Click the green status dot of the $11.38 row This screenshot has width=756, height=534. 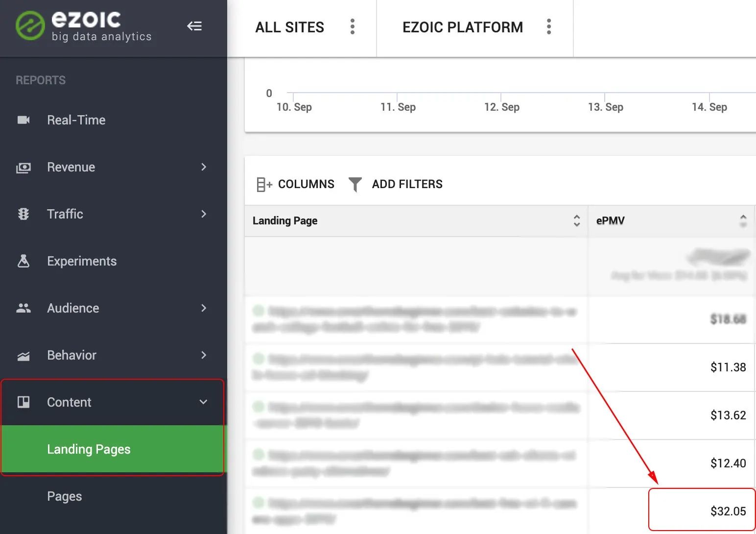click(259, 359)
